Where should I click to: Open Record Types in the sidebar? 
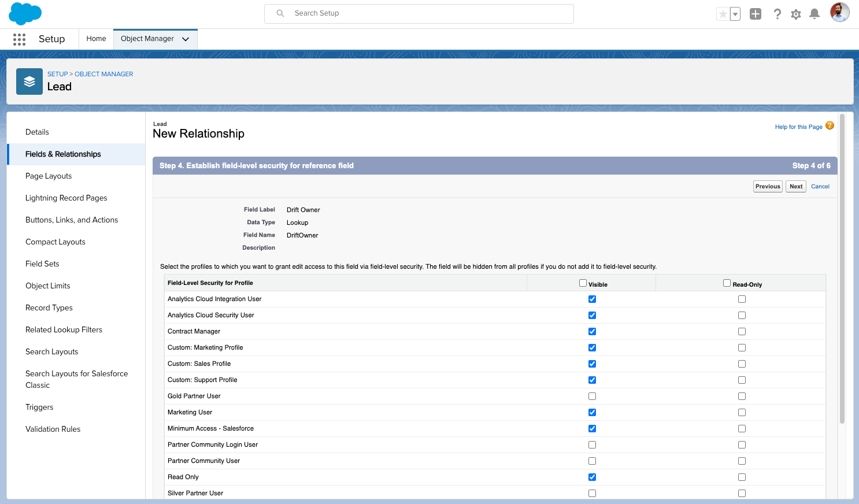[x=76, y=308]
